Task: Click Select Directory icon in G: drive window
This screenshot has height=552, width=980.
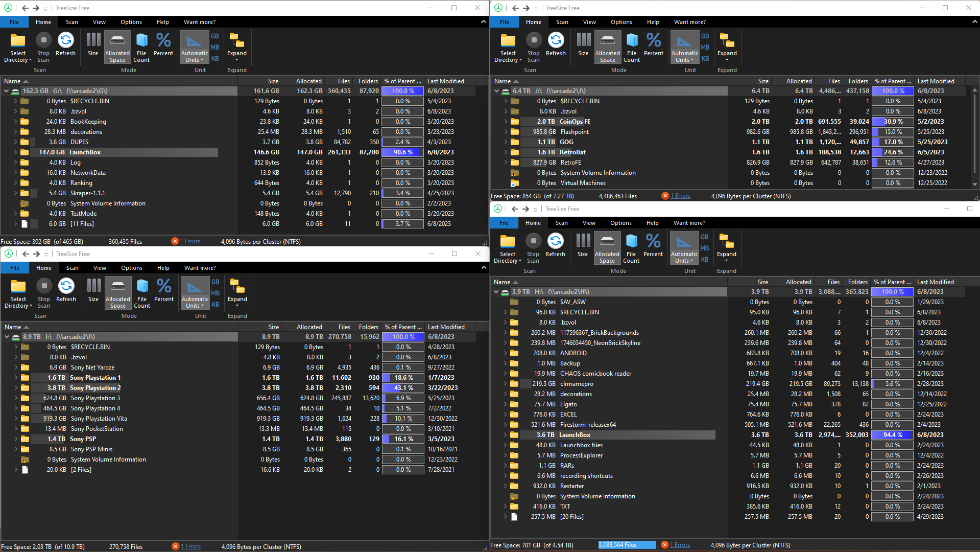Action: [18, 47]
